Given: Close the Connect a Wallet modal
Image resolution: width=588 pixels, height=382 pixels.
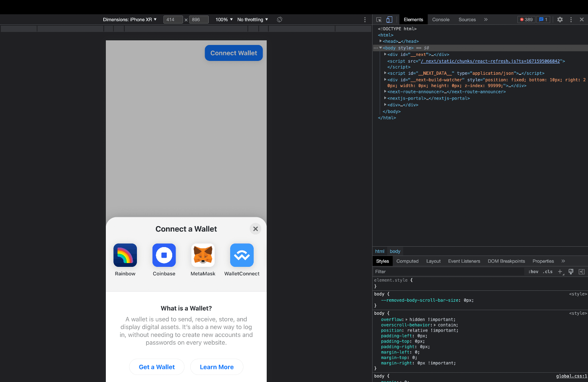Looking at the screenshot, I should [x=255, y=229].
